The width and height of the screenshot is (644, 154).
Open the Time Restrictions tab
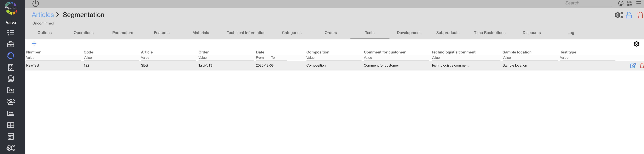tap(490, 33)
